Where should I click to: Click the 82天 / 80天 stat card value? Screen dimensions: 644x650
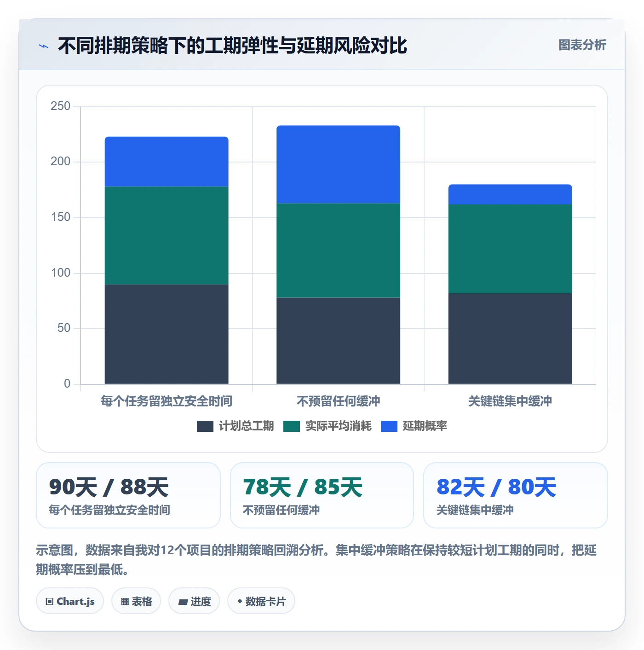pyautogui.click(x=496, y=487)
